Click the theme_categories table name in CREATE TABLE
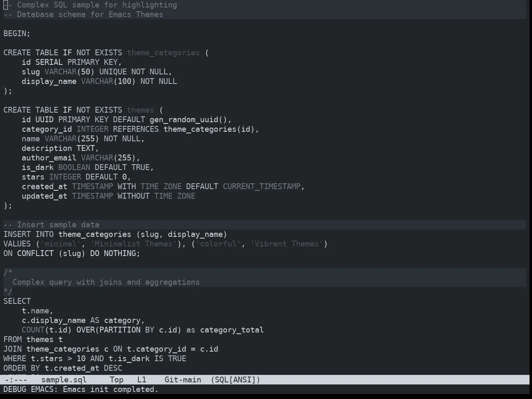Screen dimensions: 532x399 (163, 52)
